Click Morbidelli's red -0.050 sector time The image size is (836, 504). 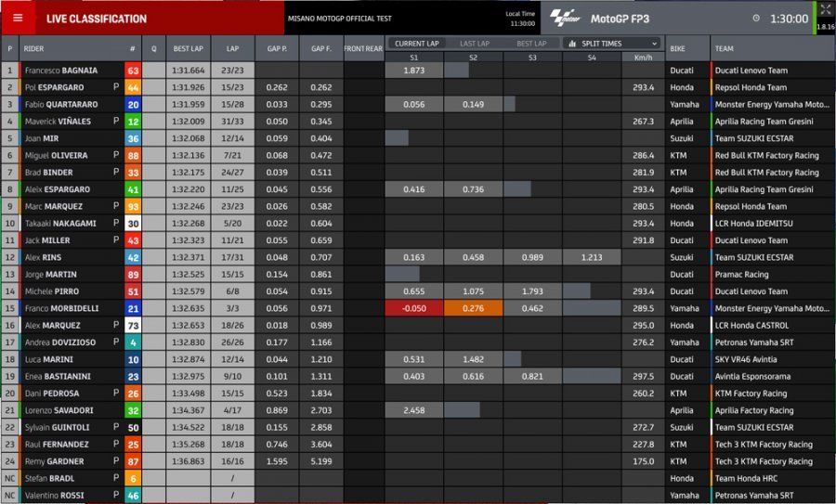413,308
